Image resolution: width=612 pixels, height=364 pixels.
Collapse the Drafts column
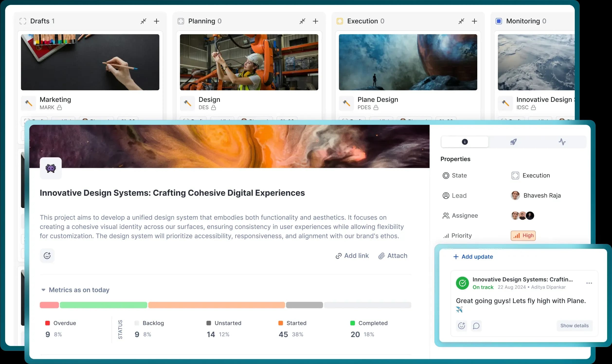143,21
